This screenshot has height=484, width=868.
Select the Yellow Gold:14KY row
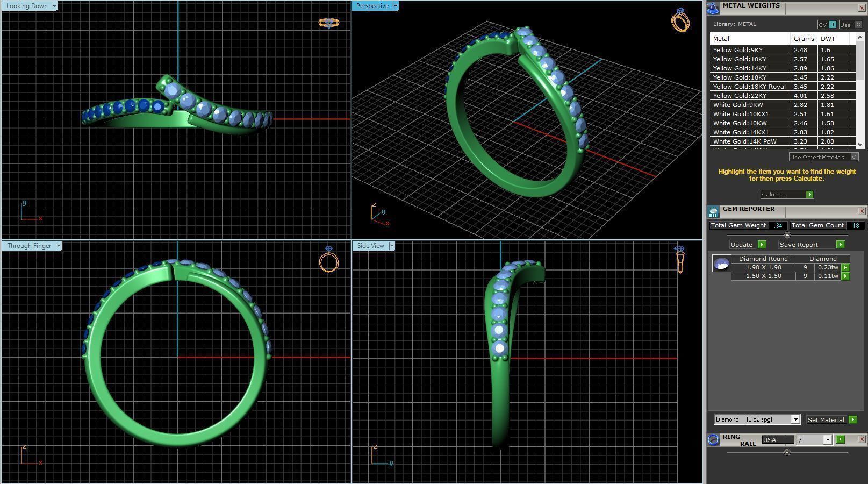coord(783,68)
